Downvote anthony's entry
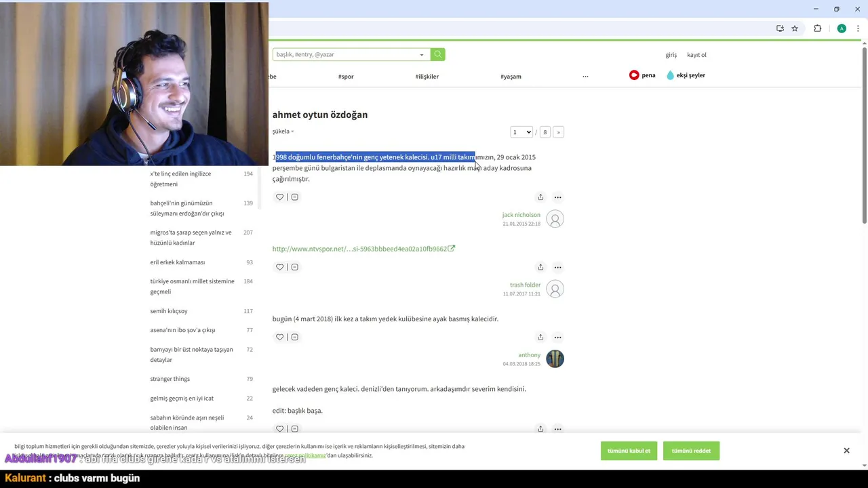868x488 pixels. click(294, 337)
